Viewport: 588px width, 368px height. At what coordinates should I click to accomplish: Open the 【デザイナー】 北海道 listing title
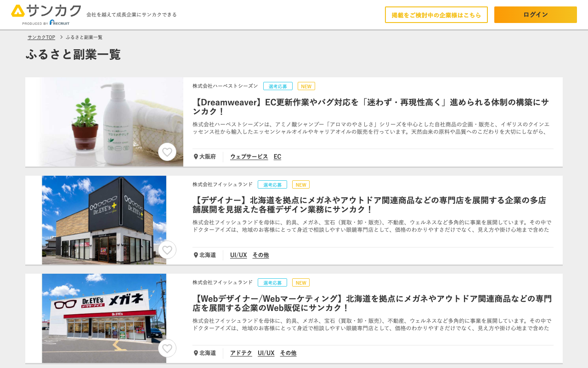[x=369, y=205]
